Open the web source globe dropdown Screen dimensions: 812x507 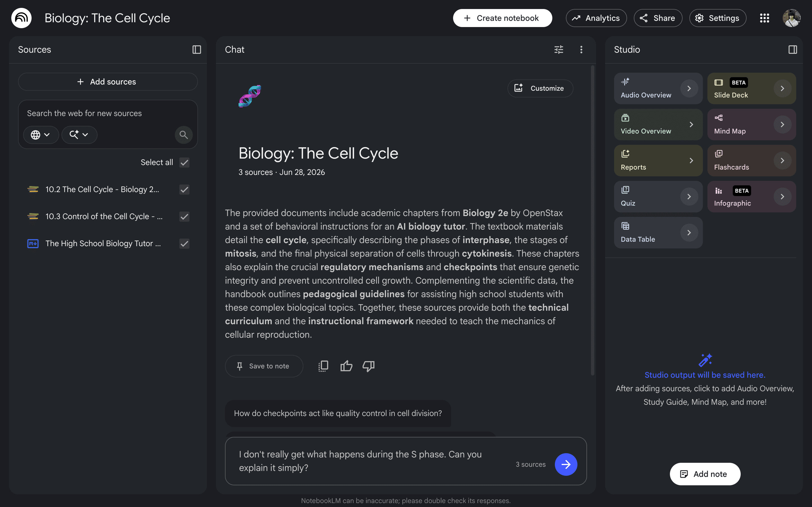coord(41,135)
